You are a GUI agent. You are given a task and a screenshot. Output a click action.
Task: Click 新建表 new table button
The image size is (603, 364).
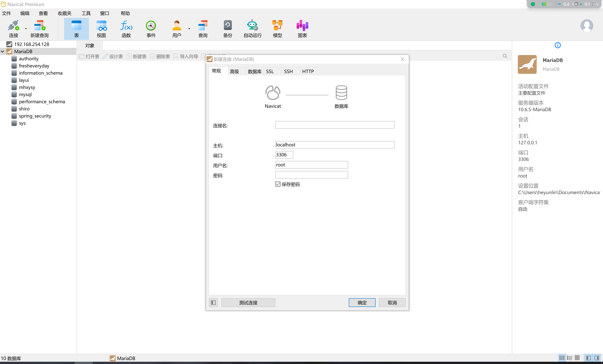(136, 57)
